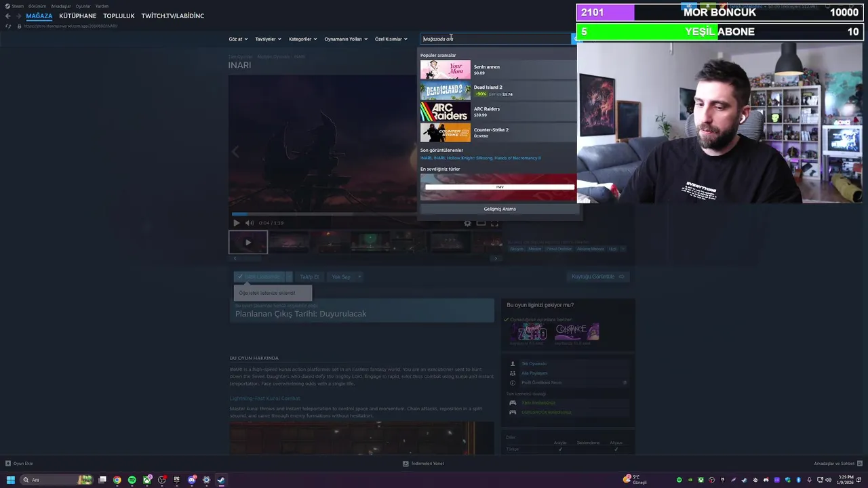Screen dimensions: 868x488
Task: Click the ARC Raiders suggestion thumbnail
Action: pos(445,112)
